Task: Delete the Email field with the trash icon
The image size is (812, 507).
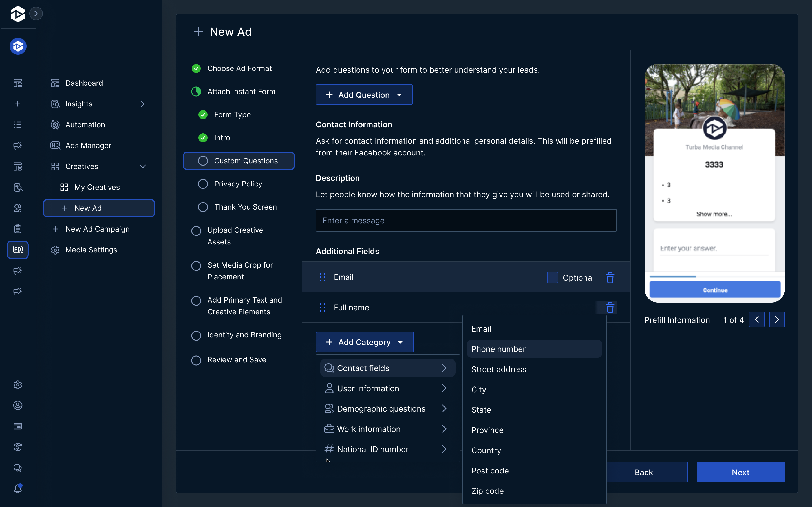Action: (x=610, y=277)
